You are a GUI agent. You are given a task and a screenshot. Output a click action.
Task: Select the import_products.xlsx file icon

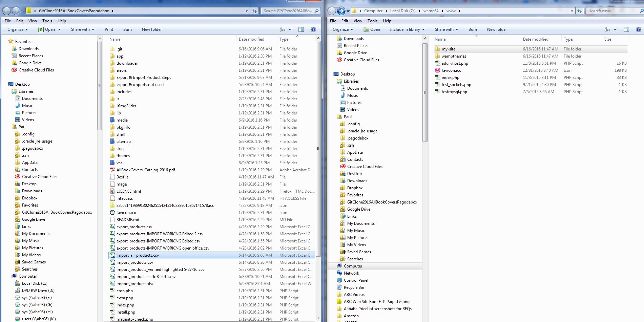pyautogui.click(x=112, y=284)
